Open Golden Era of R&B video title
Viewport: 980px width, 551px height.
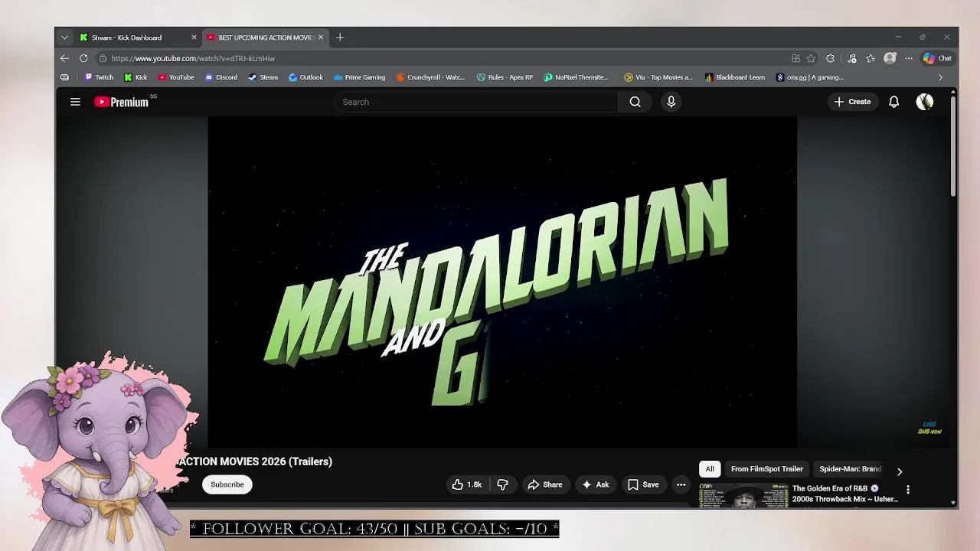tap(845, 494)
